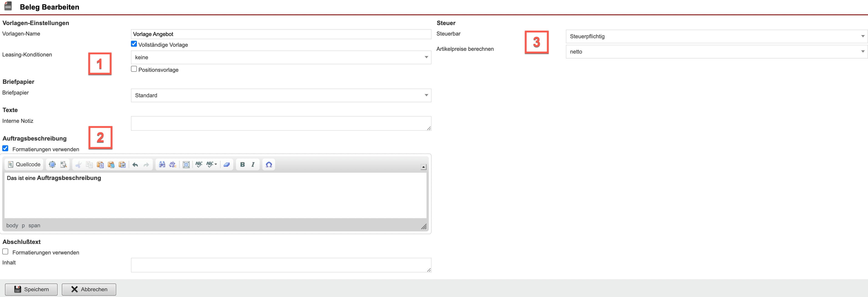
Task: Expand the Steuerbar Steuerpflichtig dropdown
Action: (x=716, y=36)
